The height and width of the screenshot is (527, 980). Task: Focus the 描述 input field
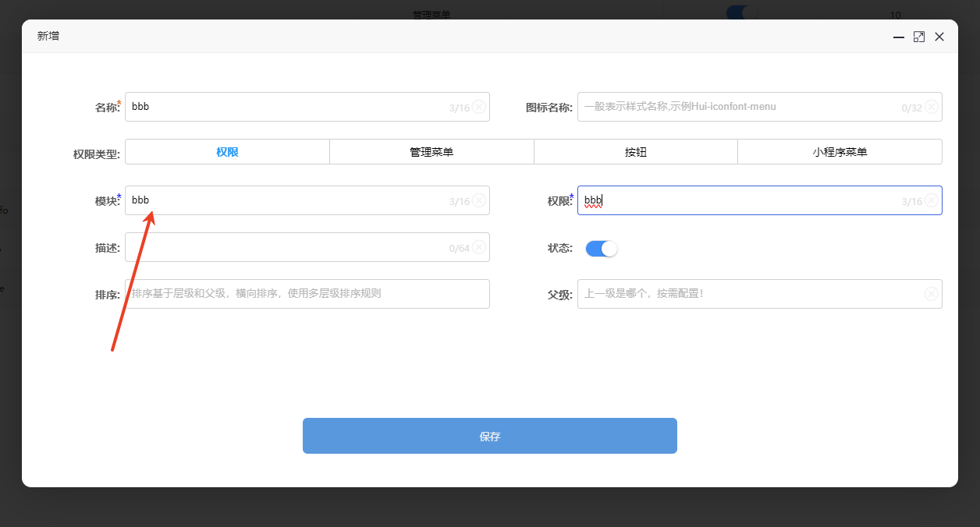coord(307,247)
